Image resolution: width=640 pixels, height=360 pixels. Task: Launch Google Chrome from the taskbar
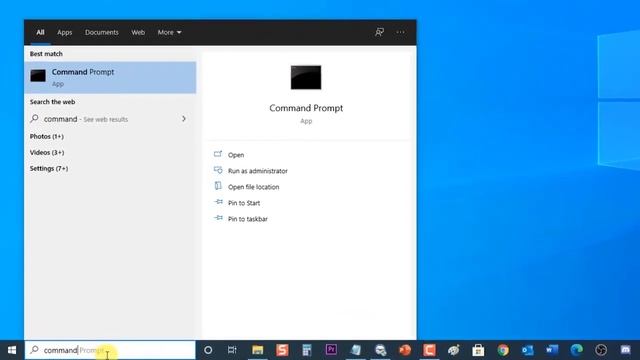click(503, 350)
